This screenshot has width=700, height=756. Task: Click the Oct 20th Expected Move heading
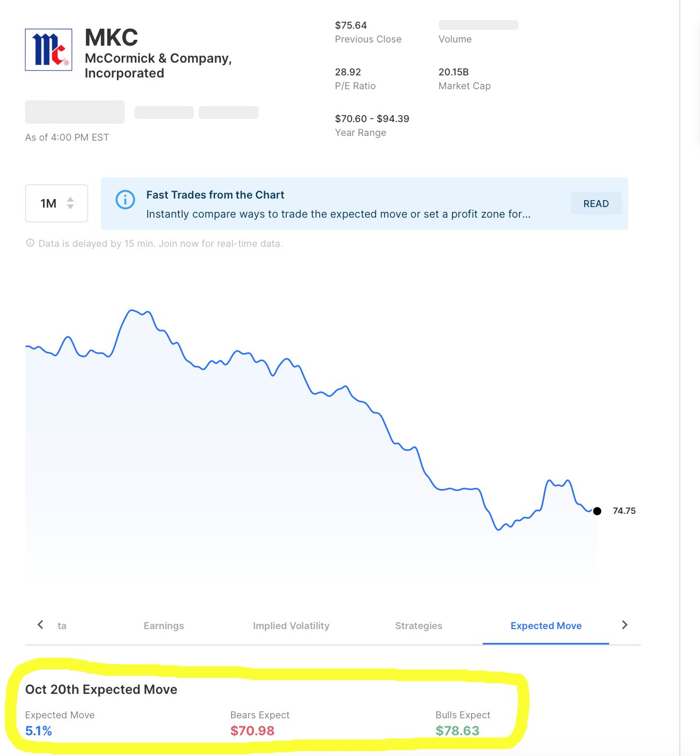(101, 690)
